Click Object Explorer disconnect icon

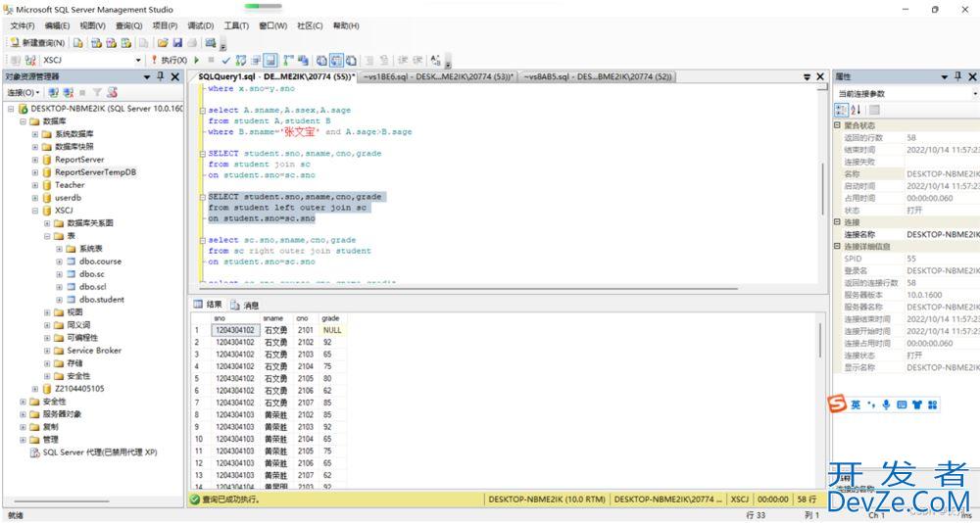pos(68,92)
